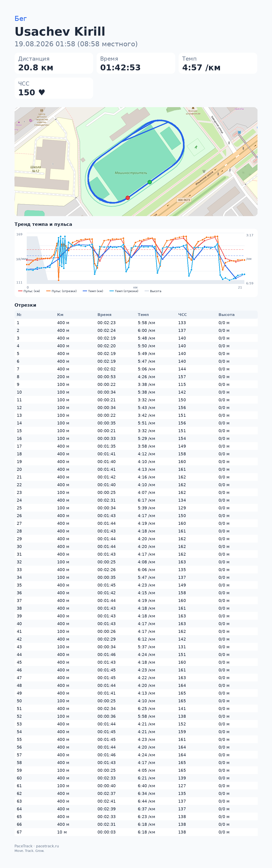Click the green start marker on map
The image size is (272, 868).
tap(150, 182)
